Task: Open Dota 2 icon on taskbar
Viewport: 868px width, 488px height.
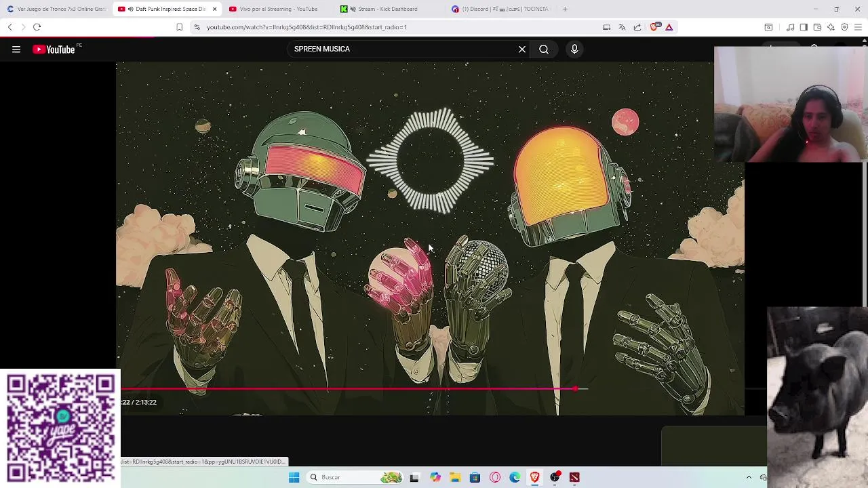Action: click(574, 477)
